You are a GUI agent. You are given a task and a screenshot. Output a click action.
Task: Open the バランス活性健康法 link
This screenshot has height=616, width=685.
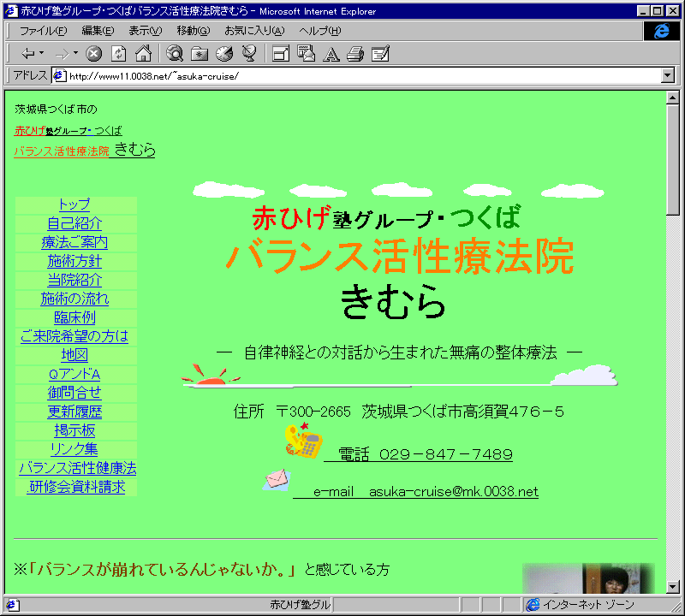[x=77, y=468]
